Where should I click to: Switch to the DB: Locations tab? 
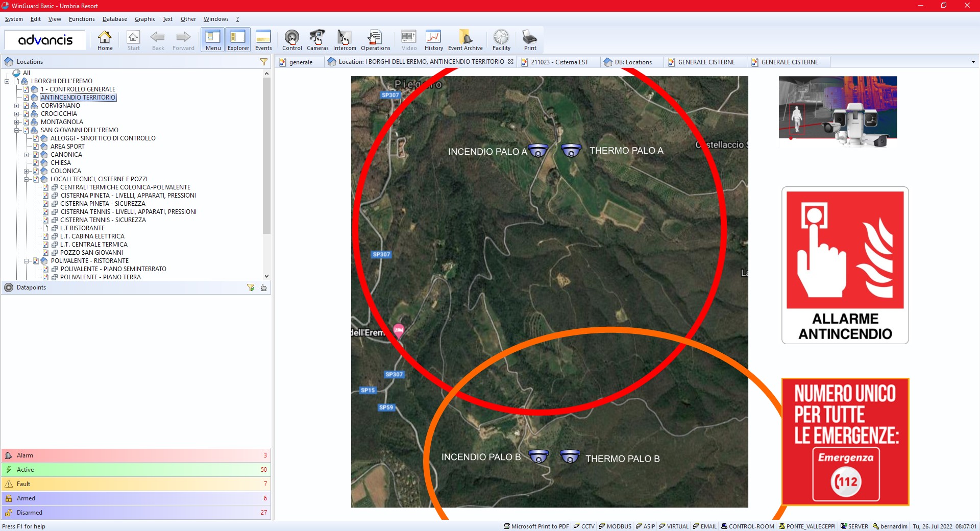(632, 62)
